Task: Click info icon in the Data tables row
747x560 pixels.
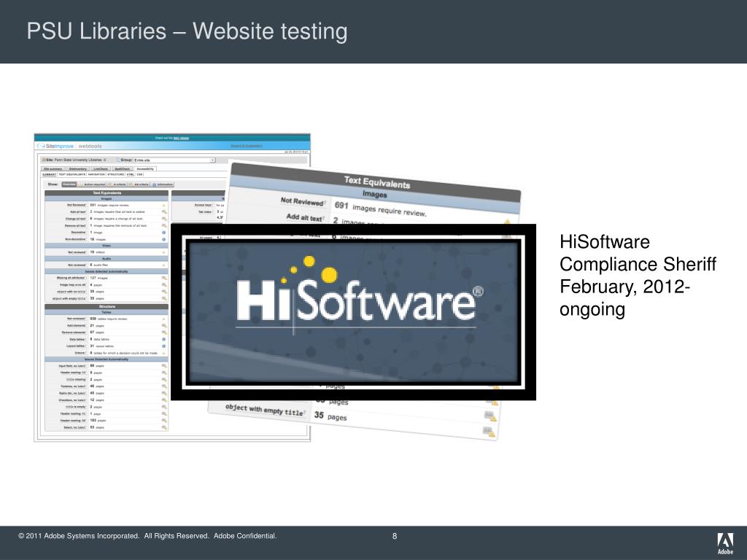Action: (164, 340)
